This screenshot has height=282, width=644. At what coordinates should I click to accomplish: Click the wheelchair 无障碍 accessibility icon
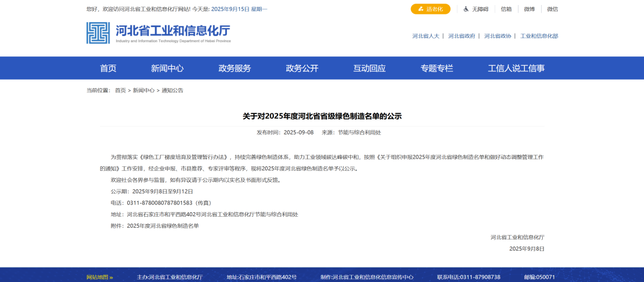click(466, 9)
